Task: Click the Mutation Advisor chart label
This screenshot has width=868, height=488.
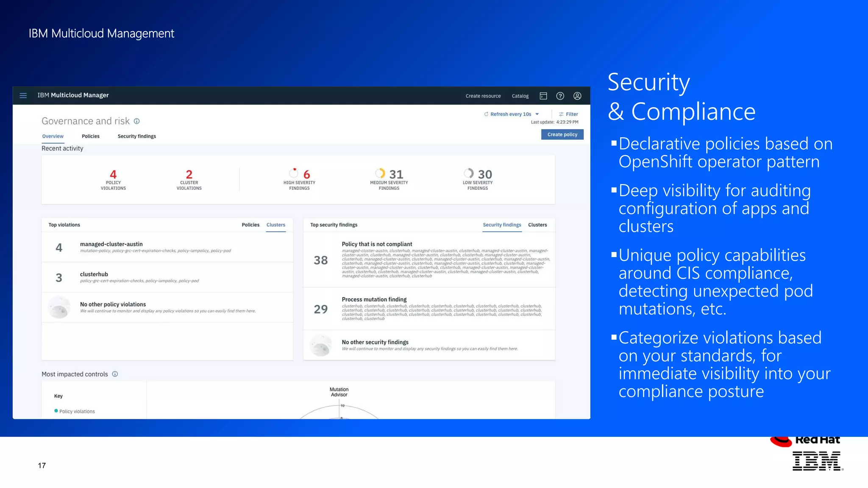Action: click(339, 392)
